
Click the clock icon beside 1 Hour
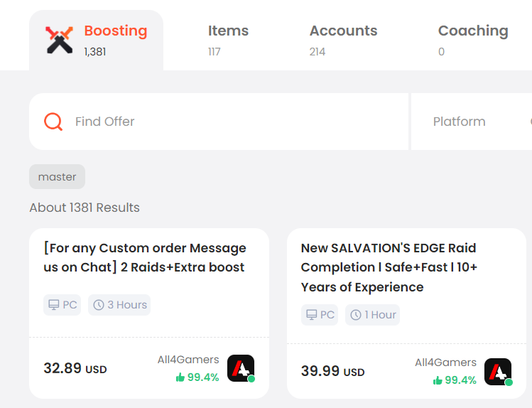point(356,315)
